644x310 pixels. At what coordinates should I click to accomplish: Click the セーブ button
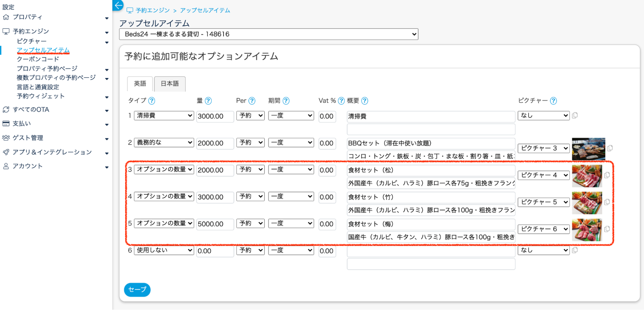[137, 290]
